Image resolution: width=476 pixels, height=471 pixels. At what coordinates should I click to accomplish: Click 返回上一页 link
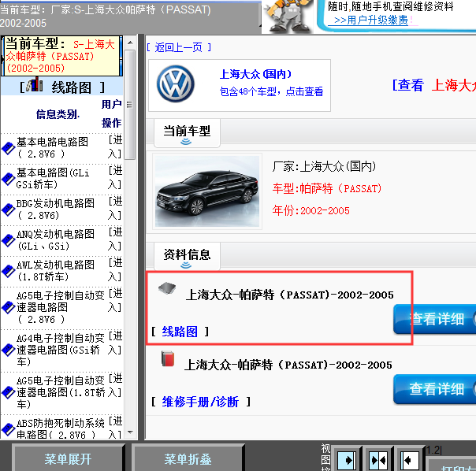point(178,47)
